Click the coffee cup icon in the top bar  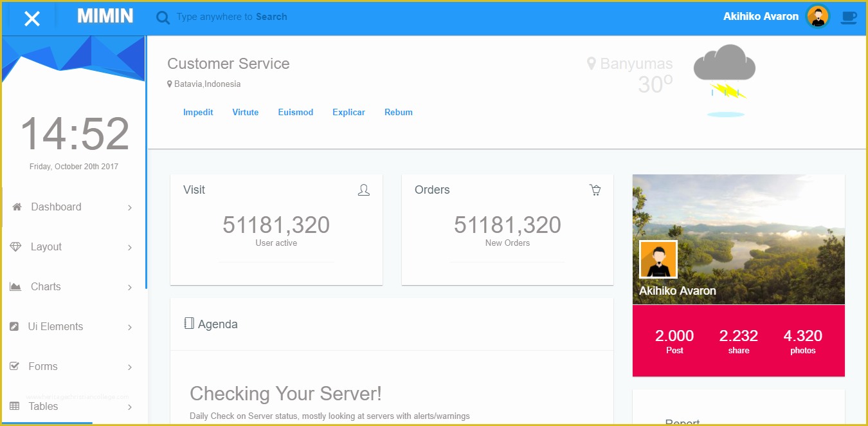pos(849,17)
